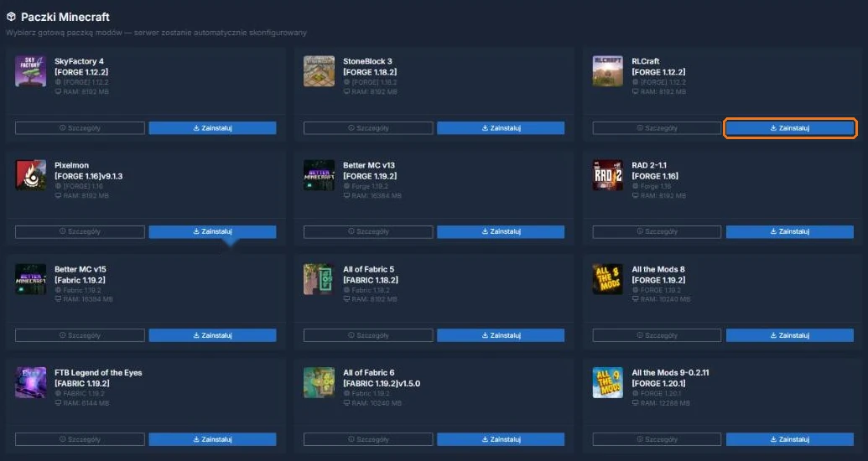Click the 'RAD 2-1.1' title text
The height and width of the screenshot is (461, 868).
(649, 165)
